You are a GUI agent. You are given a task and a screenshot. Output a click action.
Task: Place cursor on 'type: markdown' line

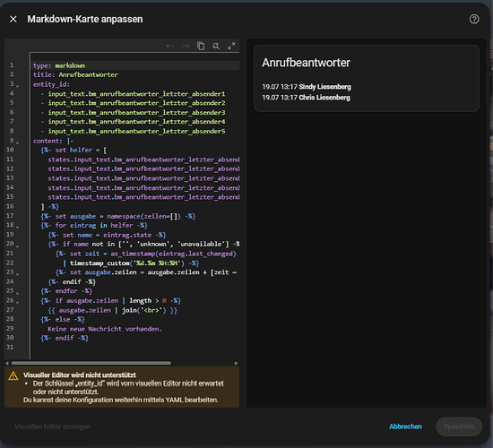click(59, 65)
